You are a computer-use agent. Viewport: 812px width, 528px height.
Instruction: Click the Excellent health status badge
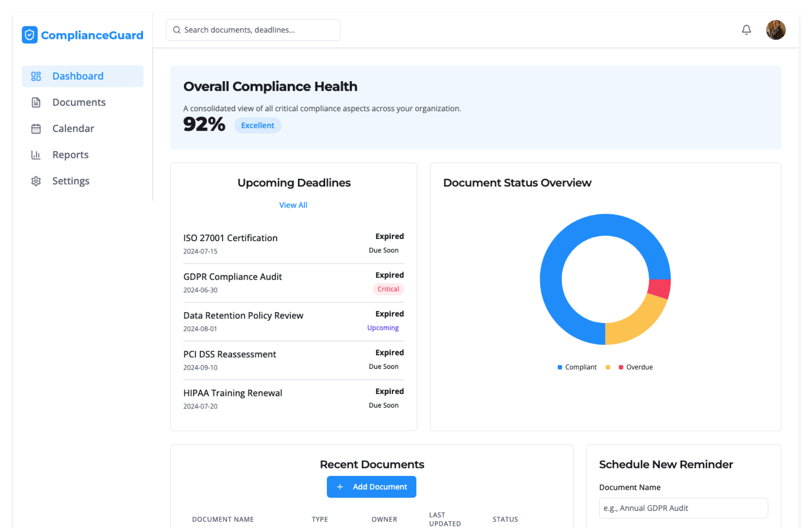258,126
